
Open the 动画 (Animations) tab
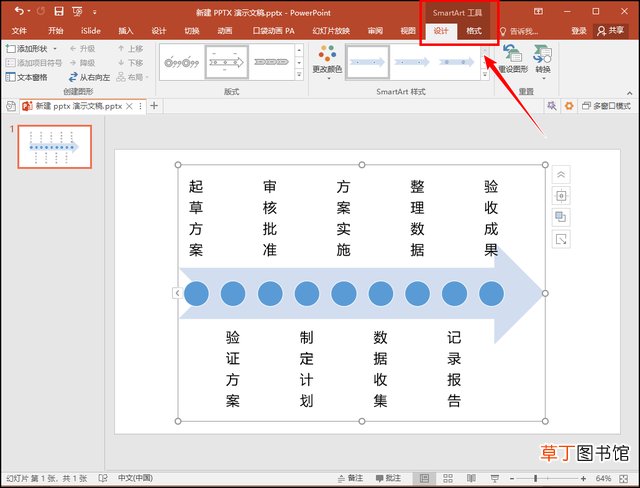224,31
